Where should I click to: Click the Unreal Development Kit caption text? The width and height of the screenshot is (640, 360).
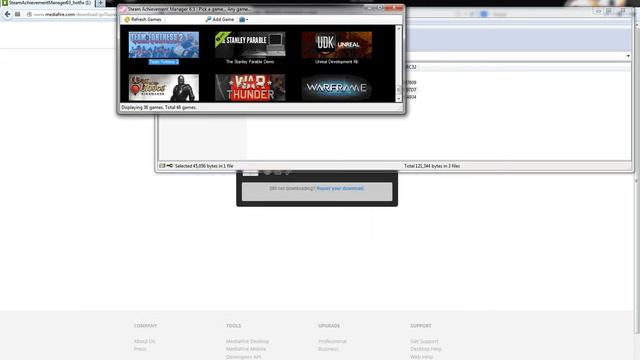click(337, 62)
